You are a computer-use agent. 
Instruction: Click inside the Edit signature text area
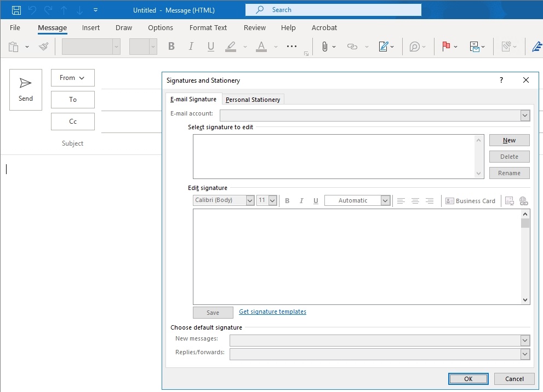tap(356, 256)
